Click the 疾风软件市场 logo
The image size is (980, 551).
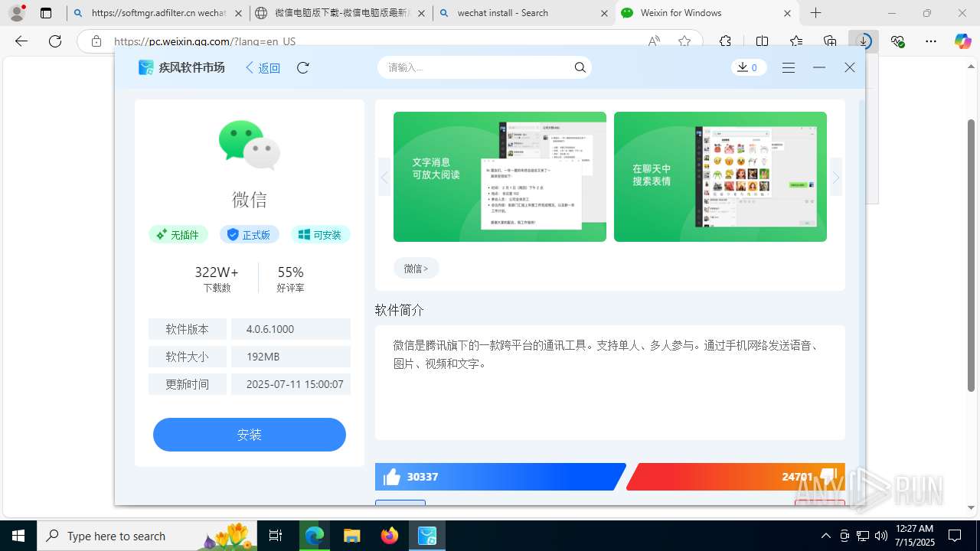click(181, 67)
